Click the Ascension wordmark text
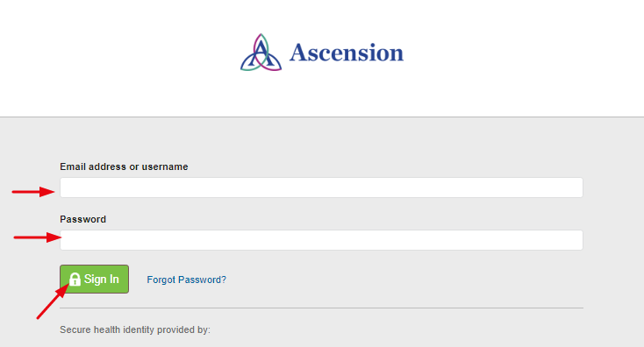Viewport: 644px width, 347px height. 347,53
